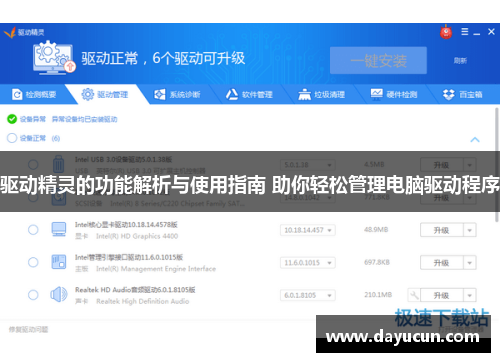
Task: Open version dropdown showing 5.0.1.38
Action: click(308, 165)
